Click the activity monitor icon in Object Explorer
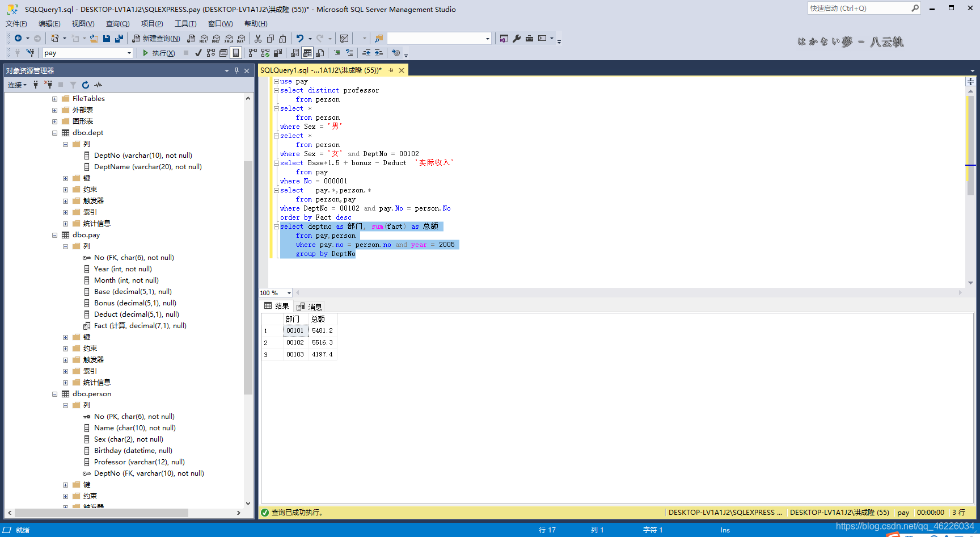The height and width of the screenshot is (537, 980). pyautogui.click(x=98, y=85)
